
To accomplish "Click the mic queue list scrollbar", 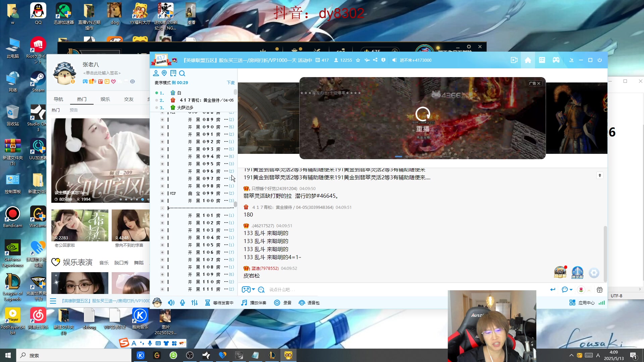I will click(x=235, y=92).
